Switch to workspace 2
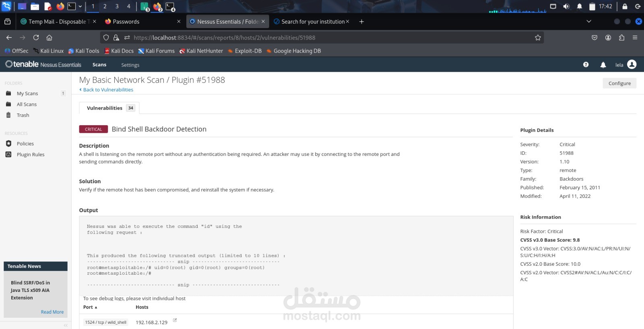Viewport: 644px width, 329px height. (105, 6)
